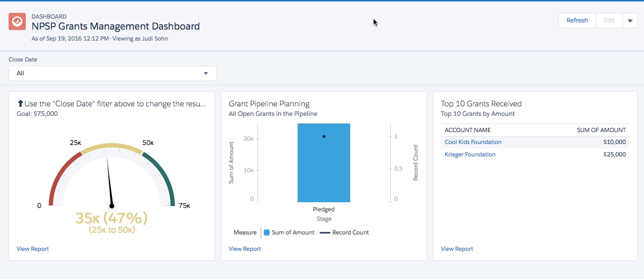Click Refresh to reload the dashboard
This screenshot has height=279, width=644.
(577, 21)
